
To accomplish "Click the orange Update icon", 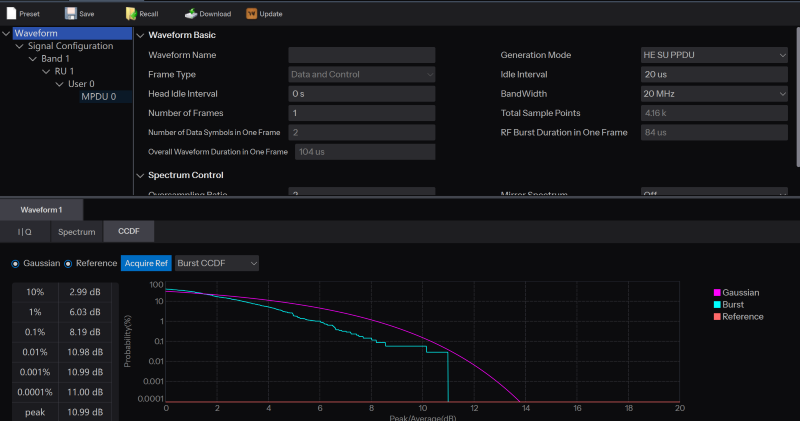I will (x=250, y=14).
